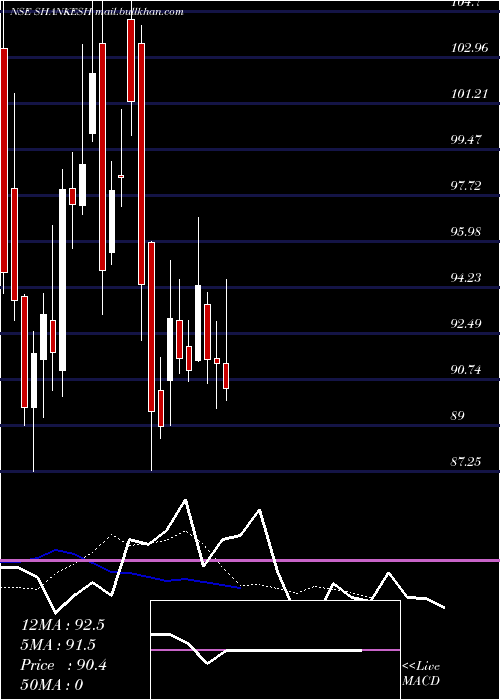Click the NSE SHANKESH chart title

(96, 12)
